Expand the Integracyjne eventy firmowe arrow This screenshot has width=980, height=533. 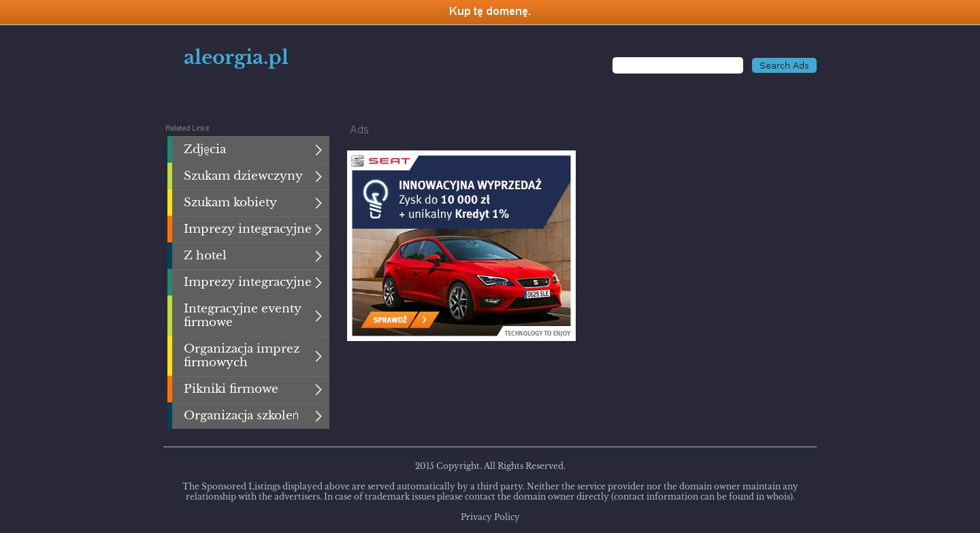tap(318, 316)
